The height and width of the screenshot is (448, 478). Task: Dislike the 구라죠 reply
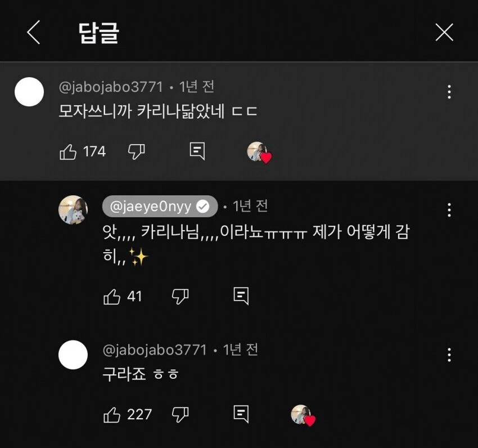(180, 415)
